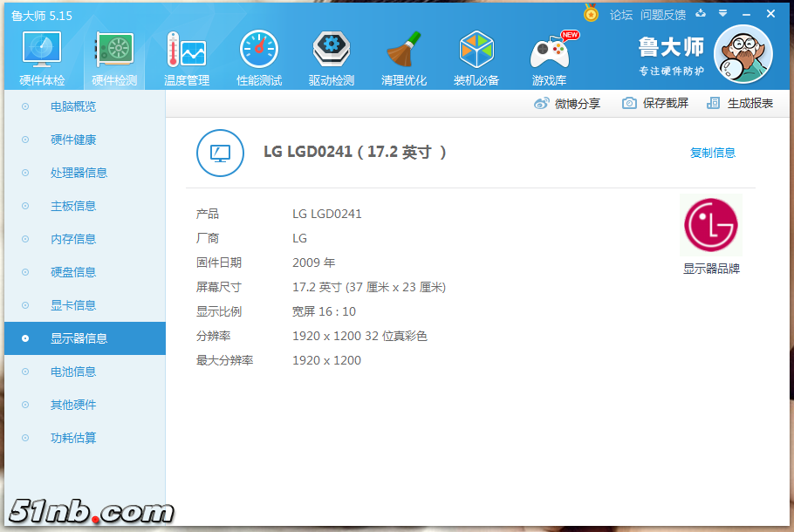Open 显卡信息 graphics card section
This screenshot has width=794, height=532.
[73, 305]
